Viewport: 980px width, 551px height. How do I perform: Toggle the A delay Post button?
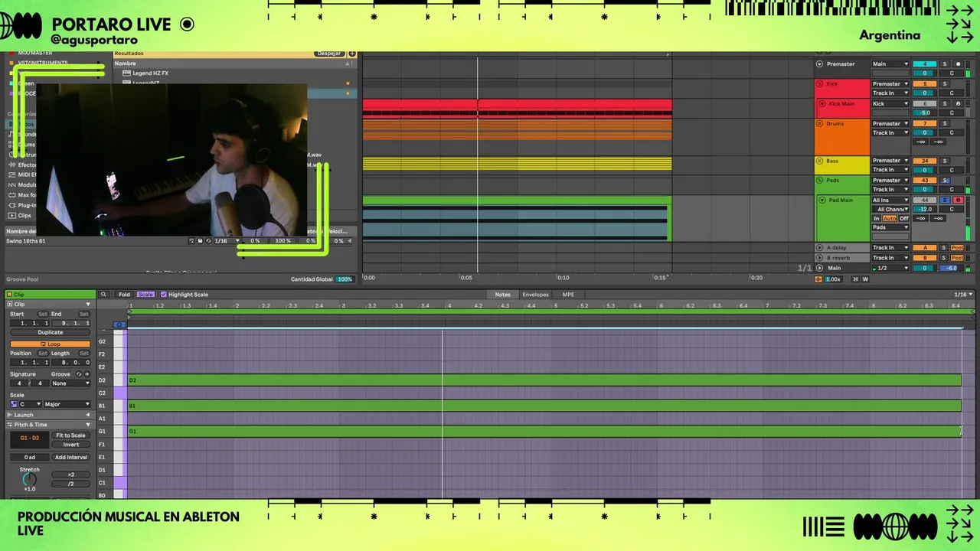957,248
